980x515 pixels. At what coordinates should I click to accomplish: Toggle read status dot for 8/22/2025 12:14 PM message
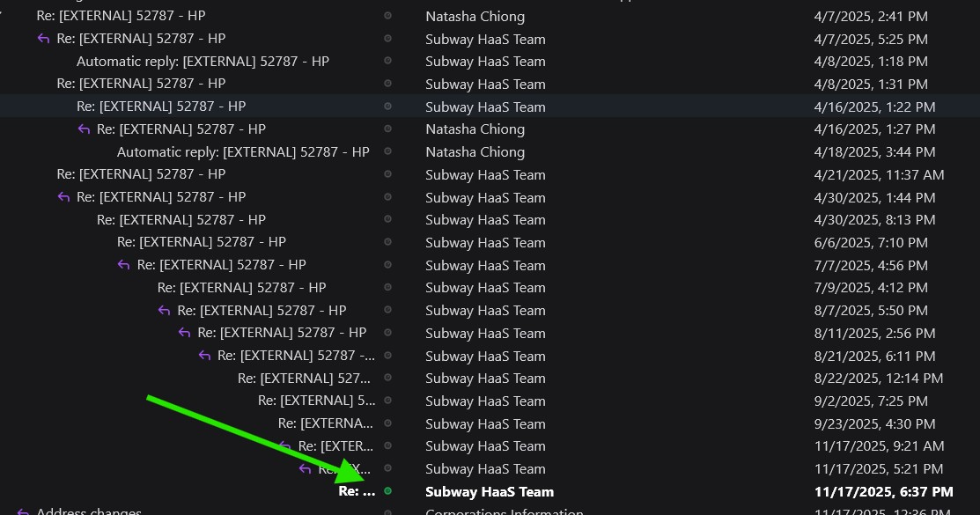tap(387, 378)
